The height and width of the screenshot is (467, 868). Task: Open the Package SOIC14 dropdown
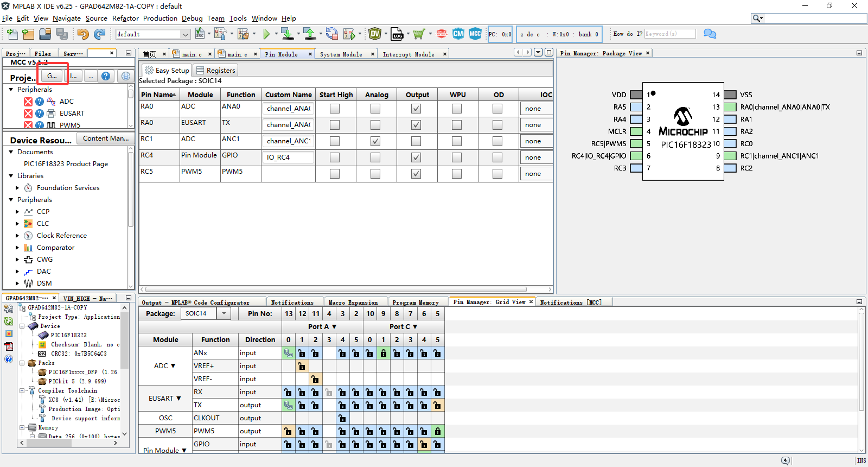[224, 313]
